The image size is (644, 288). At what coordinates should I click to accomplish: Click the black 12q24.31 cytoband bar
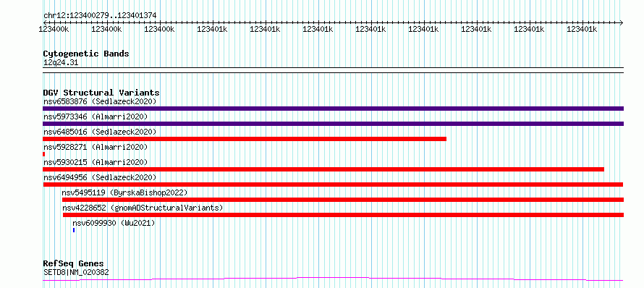coord(333,70)
